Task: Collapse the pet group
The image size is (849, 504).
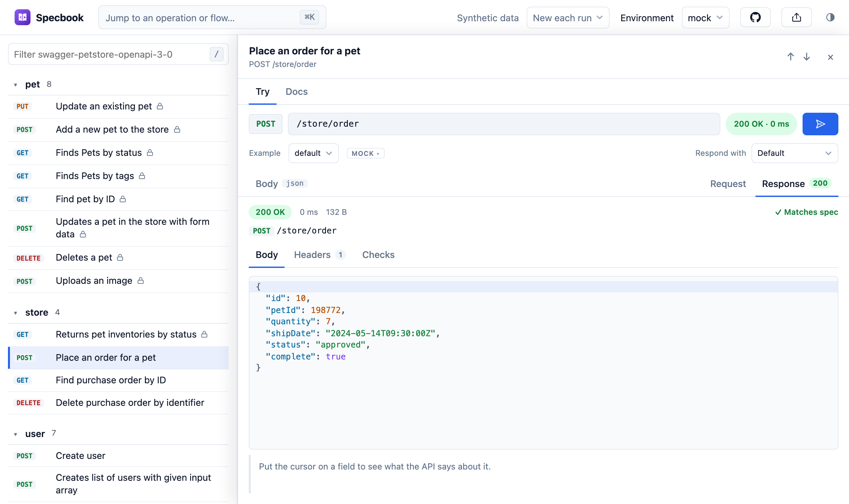Action: click(x=15, y=85)
